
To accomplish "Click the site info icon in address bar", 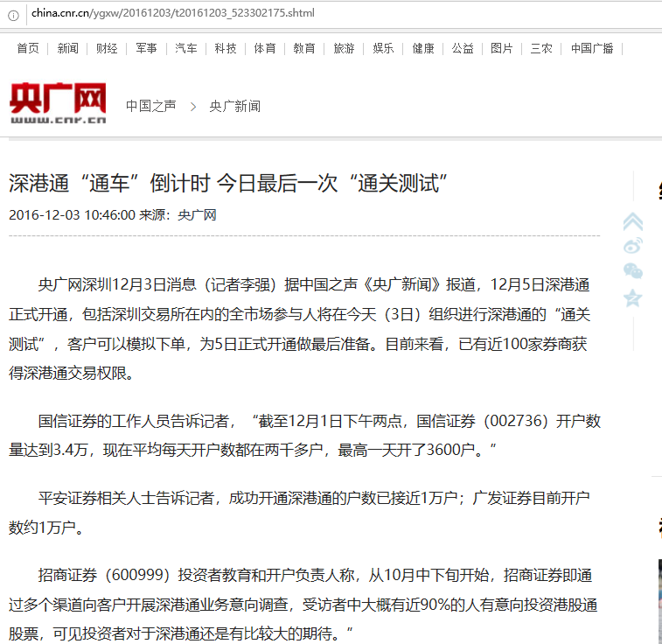I will pos(13,16).
